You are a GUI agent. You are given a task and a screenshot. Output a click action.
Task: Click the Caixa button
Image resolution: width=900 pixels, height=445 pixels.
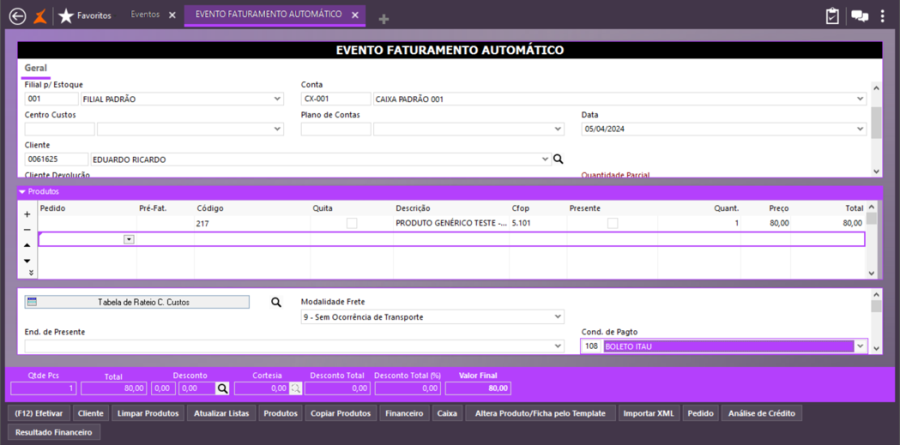point(447,413)
